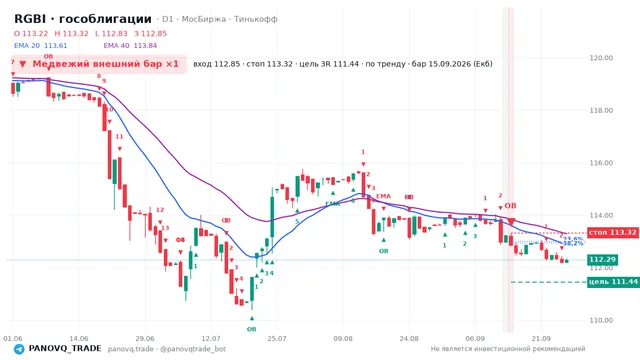
Task: Click the 114.00 price axis label
Action: (x=601, y=215)
